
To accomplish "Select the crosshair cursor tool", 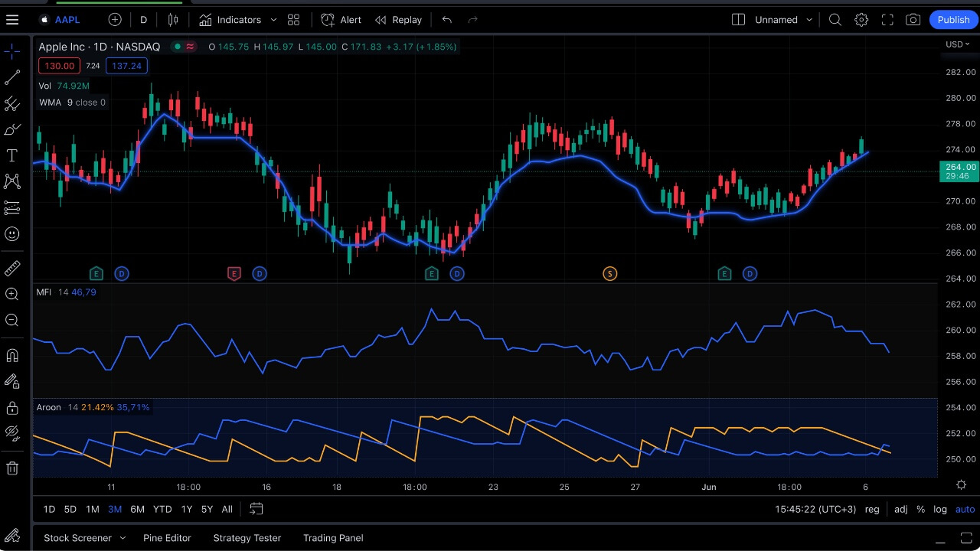I will 12,51.
